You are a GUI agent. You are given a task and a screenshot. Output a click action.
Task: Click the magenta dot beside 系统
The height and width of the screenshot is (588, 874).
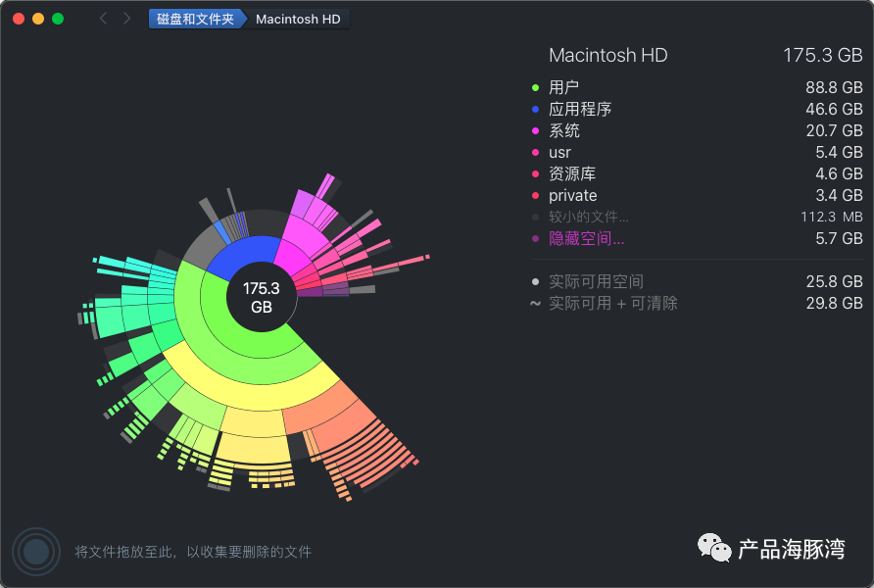pos(536,131)
